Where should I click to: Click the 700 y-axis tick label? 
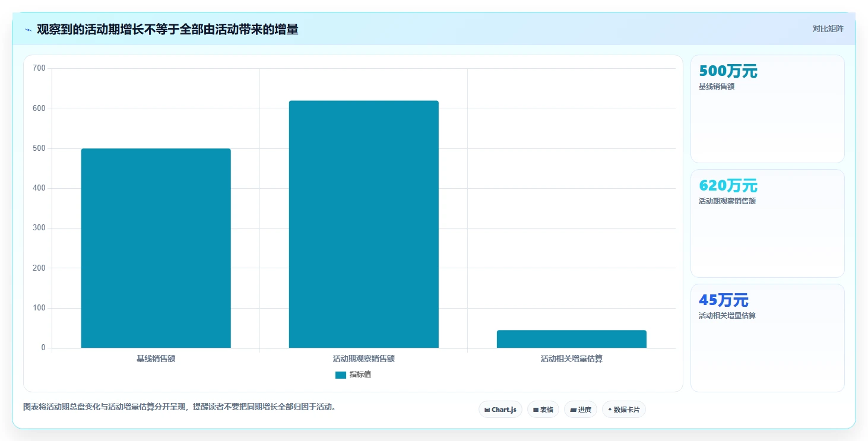(39, 68)
